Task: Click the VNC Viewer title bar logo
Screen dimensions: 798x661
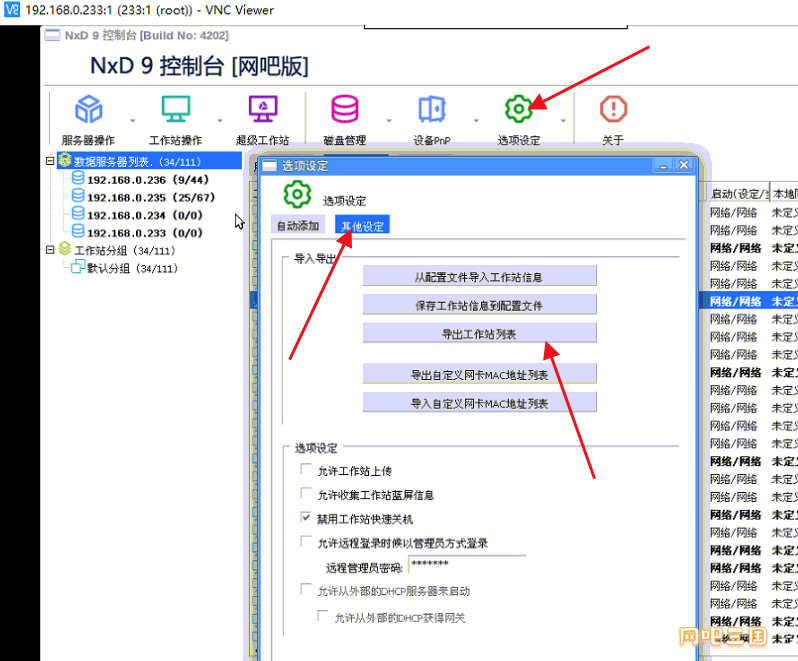Action: coord(12,10)
